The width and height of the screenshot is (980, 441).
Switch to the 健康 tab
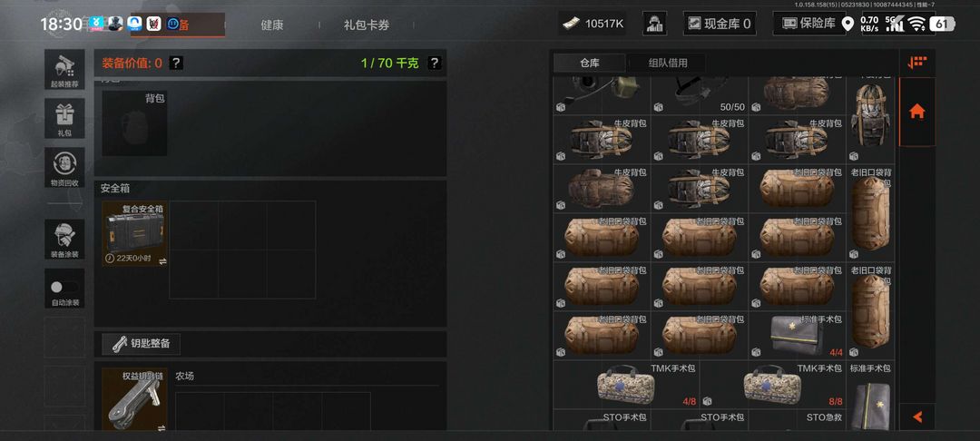click(272, 25)
